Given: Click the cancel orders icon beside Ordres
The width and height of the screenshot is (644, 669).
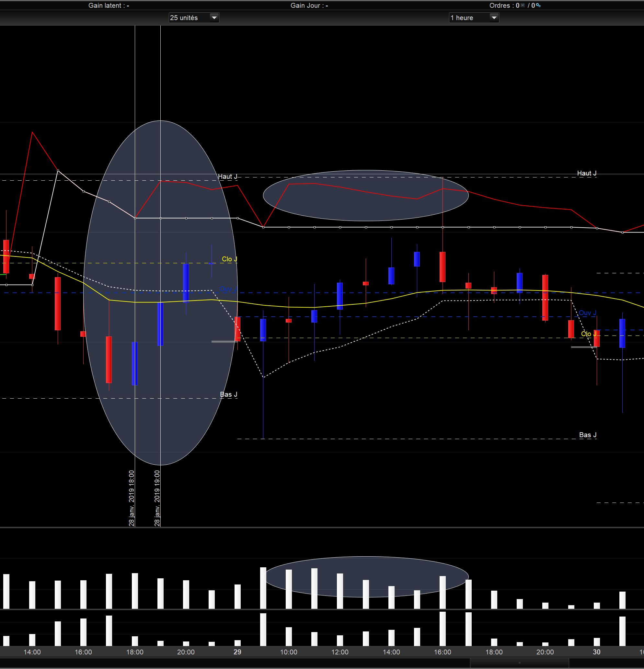Looking at the screenshot, I should point(523,5).
